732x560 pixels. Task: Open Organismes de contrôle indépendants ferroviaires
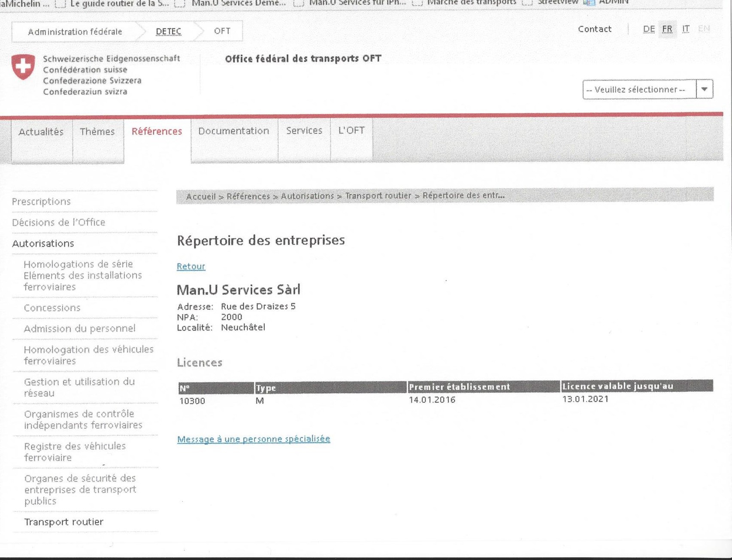(x=83, y=419)
